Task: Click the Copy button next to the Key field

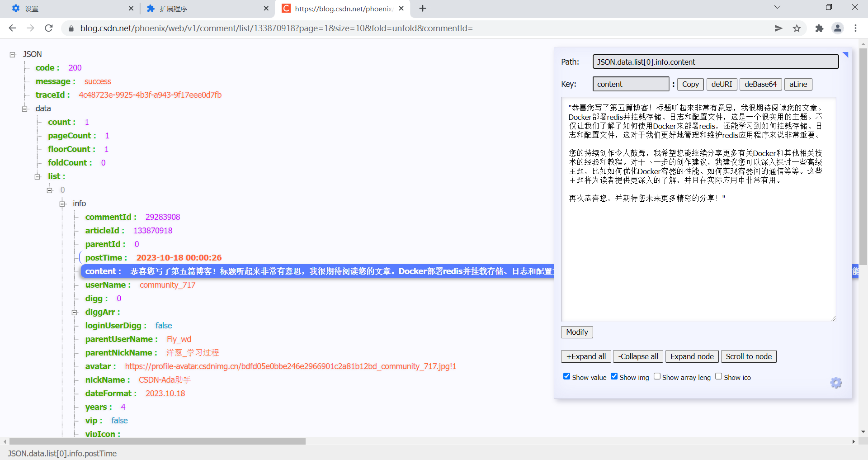Action: tap(690, 84)
